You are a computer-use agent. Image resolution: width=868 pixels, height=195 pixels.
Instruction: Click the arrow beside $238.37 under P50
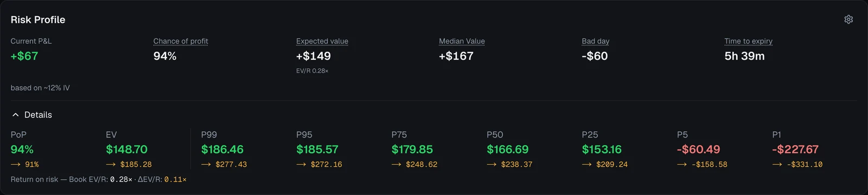(x=492, y=165)
